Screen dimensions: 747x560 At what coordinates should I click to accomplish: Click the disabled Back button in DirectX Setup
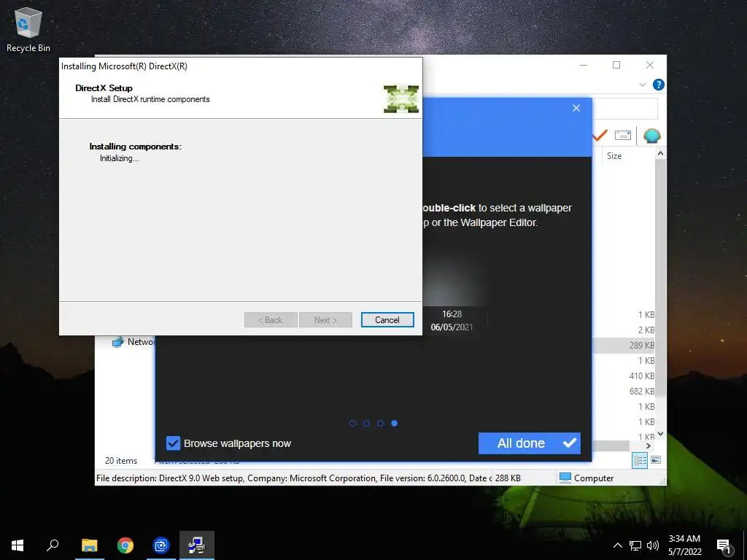click(271, 320)
